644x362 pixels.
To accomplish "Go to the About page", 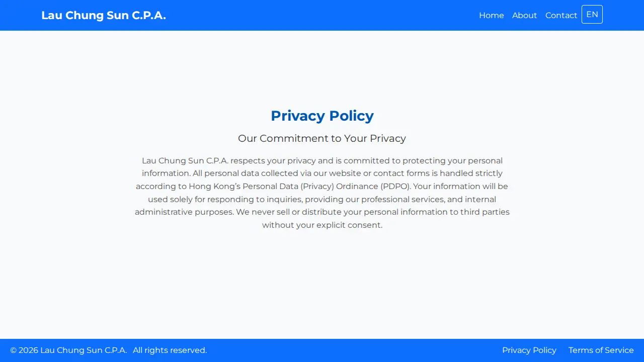I will click(x=524, y=15).
